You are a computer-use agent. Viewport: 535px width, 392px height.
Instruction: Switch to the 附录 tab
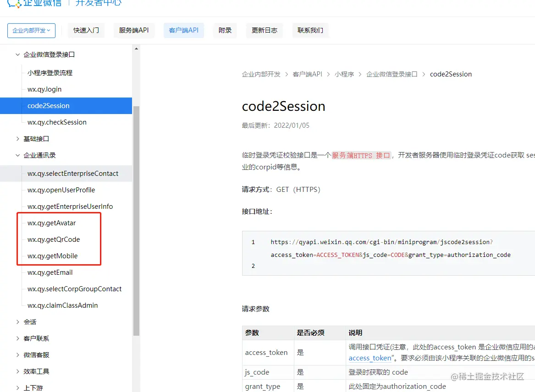pos(225,31)
